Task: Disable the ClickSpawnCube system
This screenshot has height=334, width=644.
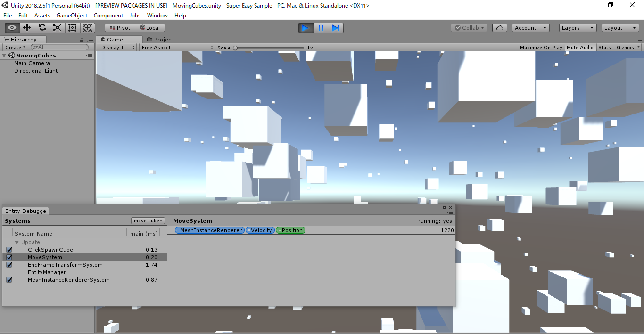Action: pos(8,250)
